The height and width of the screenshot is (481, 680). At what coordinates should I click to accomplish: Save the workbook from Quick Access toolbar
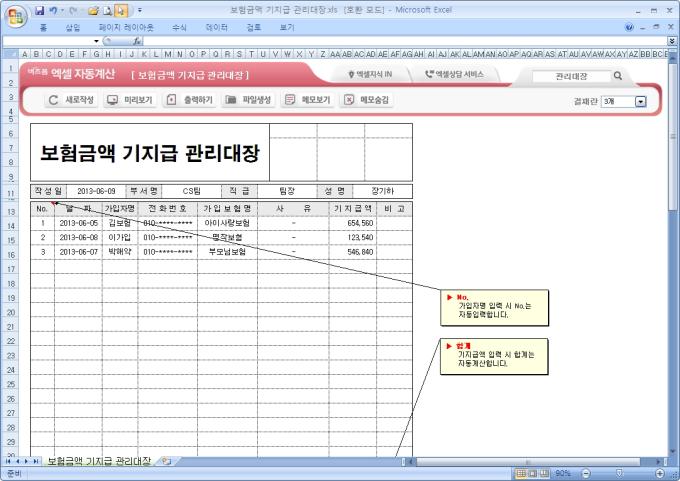click(39, 10)
